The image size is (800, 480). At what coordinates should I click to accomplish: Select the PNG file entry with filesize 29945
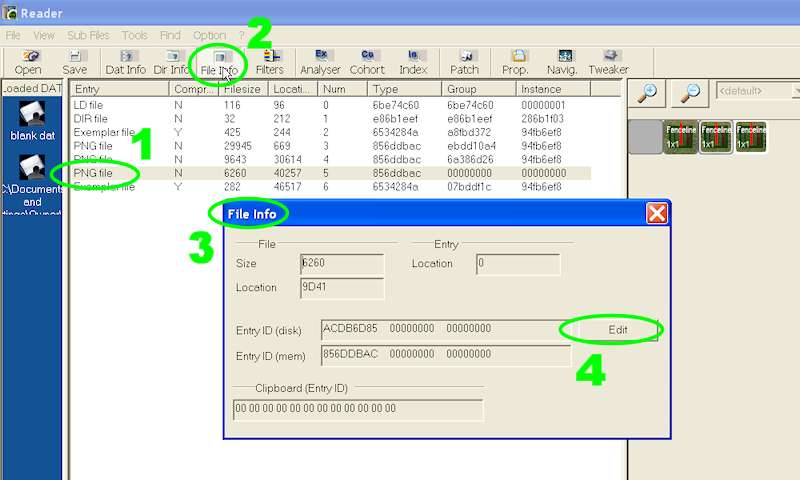click(331, 146)
